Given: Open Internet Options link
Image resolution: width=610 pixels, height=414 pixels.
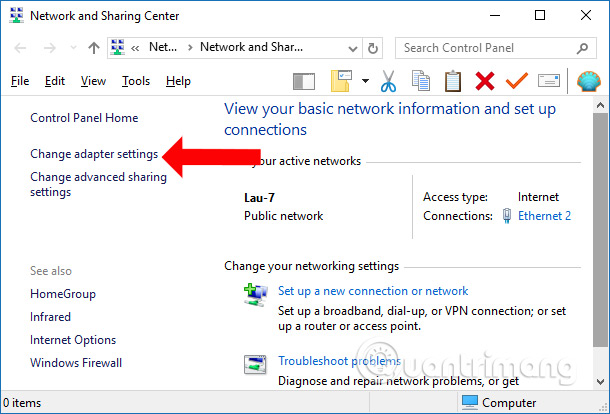Looking at the screenshot, I should tap(73, 340).
